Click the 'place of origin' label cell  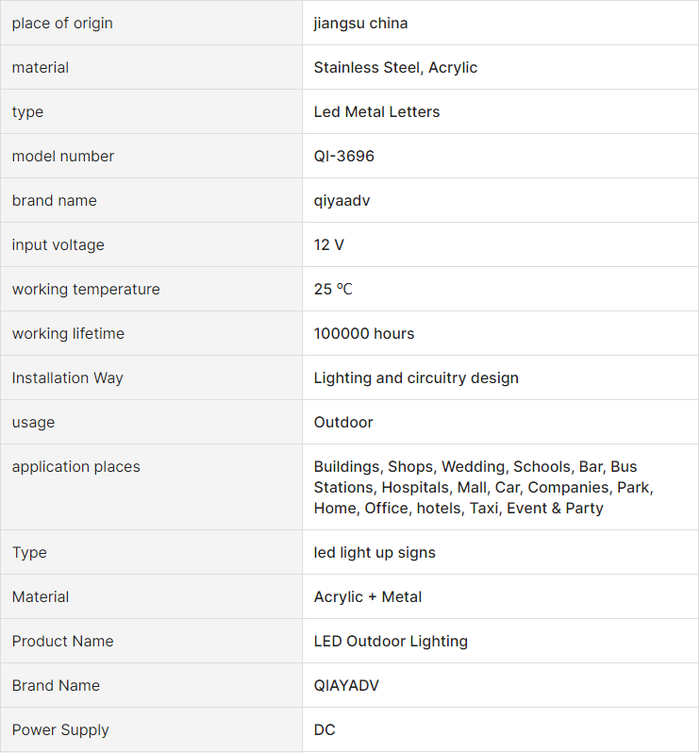pyautogui.click(x=62, y=23)
